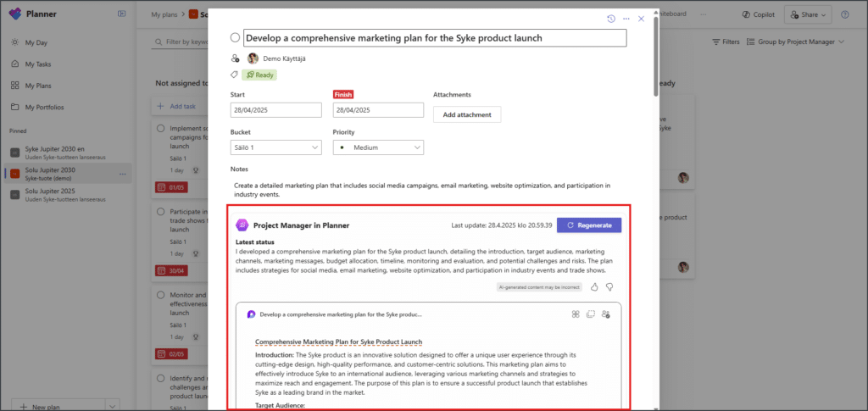The height and width of the screenshot is (411, 868).
Task: Complete the Monitor effectiveness task
Action: pyautogui.click(x=160, y=295)
